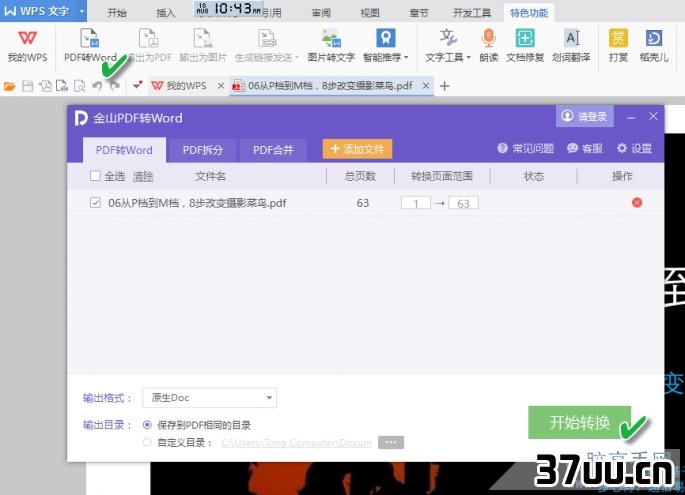
Task: Select 保存到PDF相同的目录 radio option
Action: 147,425
